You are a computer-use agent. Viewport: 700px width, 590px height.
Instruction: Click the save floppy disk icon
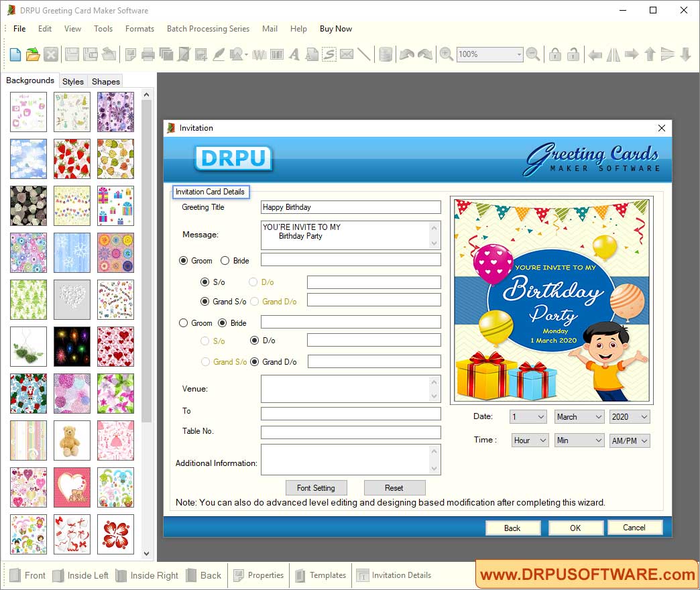tap(72, 54)
